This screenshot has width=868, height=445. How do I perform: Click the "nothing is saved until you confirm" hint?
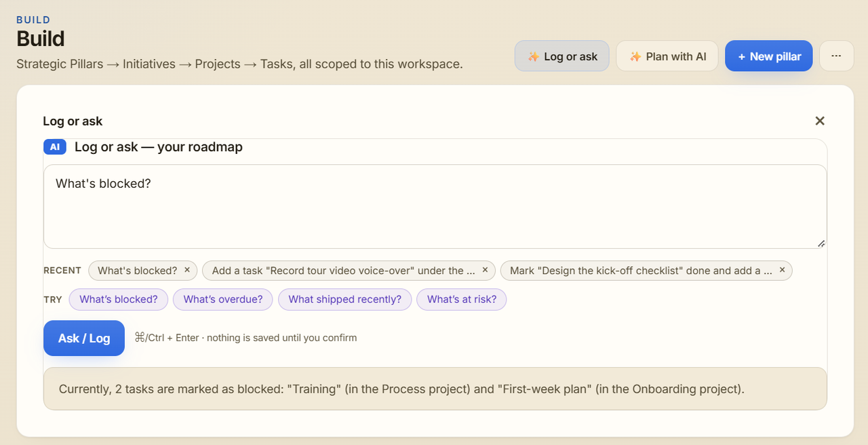click(281, 338)
